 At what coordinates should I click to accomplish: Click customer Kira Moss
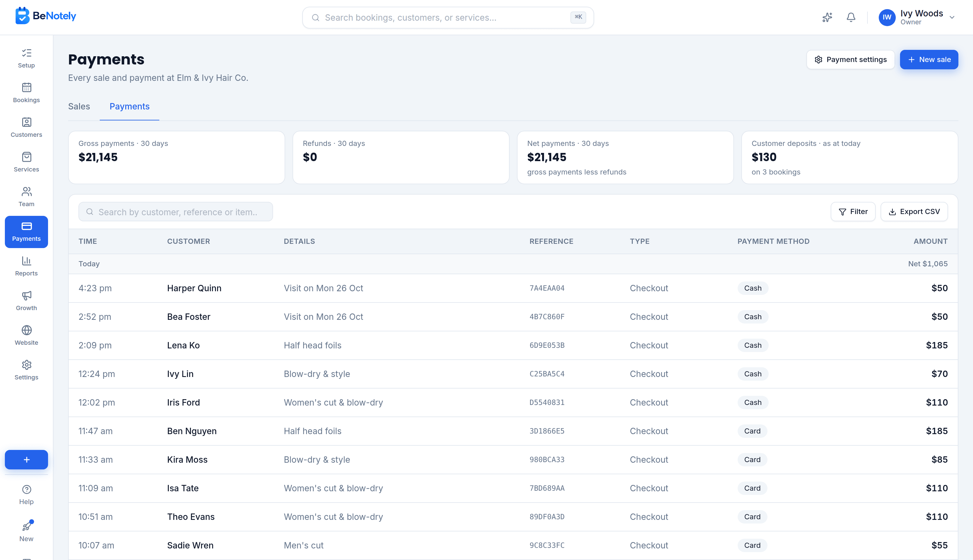187,460
